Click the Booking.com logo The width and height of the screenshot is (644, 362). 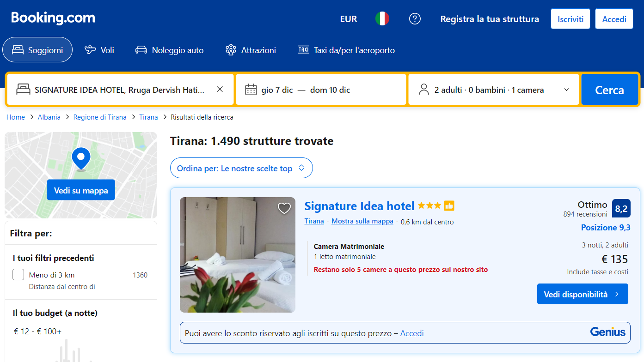53,18
